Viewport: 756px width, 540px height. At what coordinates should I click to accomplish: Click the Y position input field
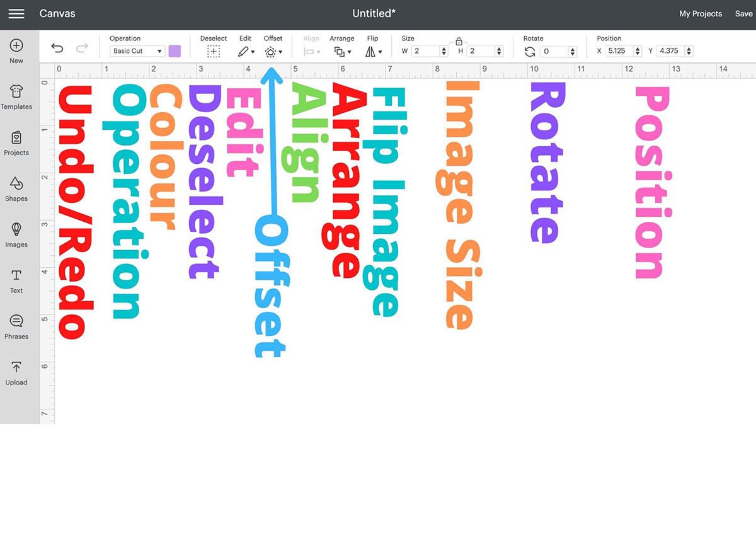671,51
